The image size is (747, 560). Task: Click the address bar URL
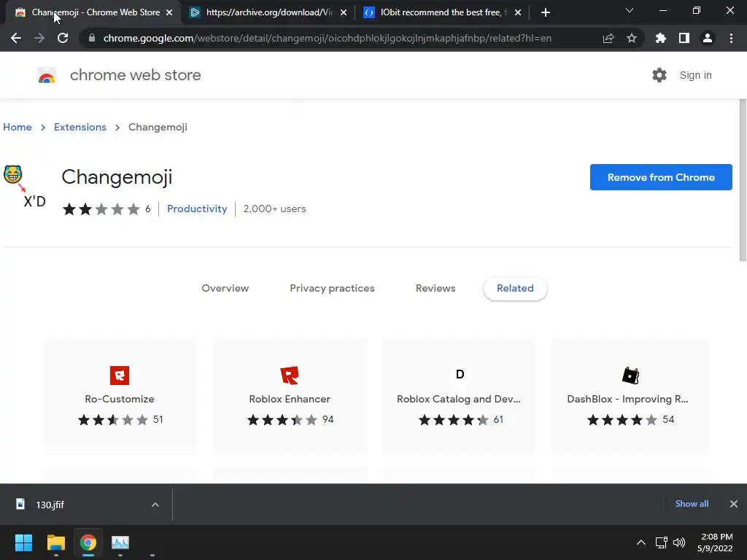[x=328, y=38]
